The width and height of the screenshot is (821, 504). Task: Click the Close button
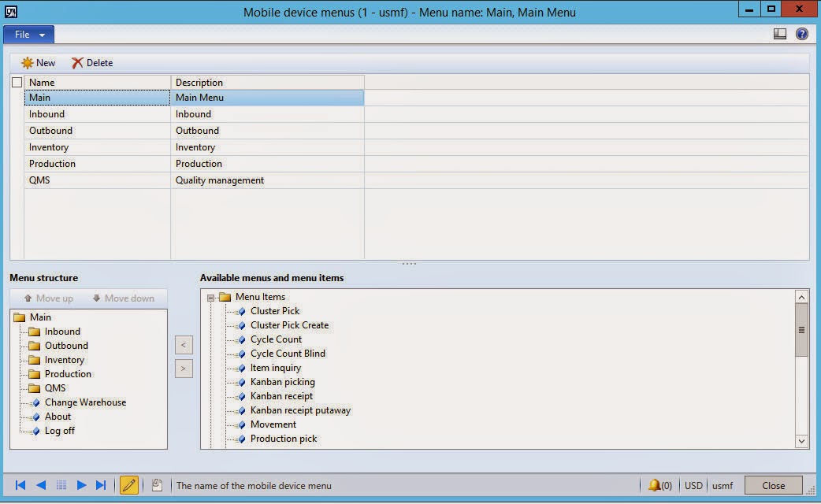coord(773,485)
